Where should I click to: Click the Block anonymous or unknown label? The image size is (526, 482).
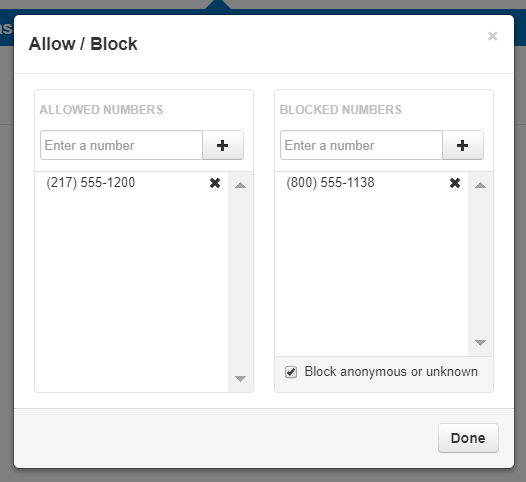(x=391, y=372)
